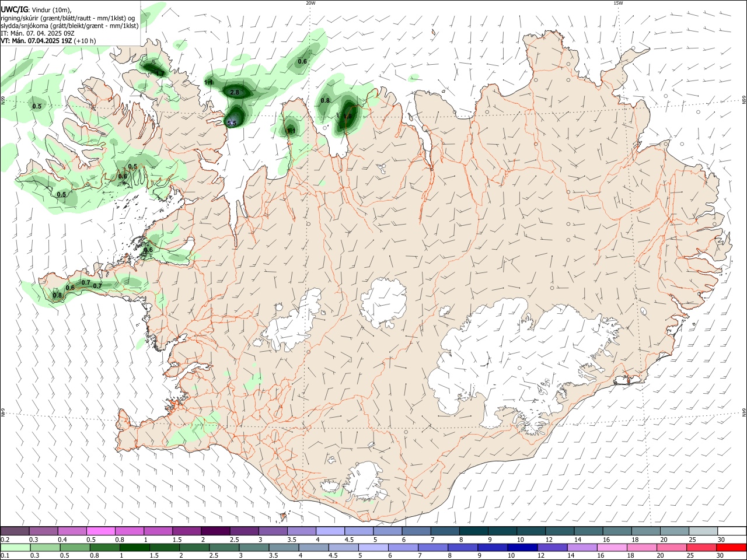Pick the dark blue bottom-row swatch at 10

522,547
